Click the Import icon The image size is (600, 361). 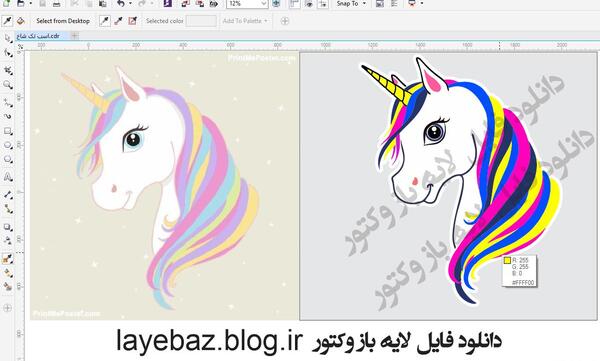point(186,3)
